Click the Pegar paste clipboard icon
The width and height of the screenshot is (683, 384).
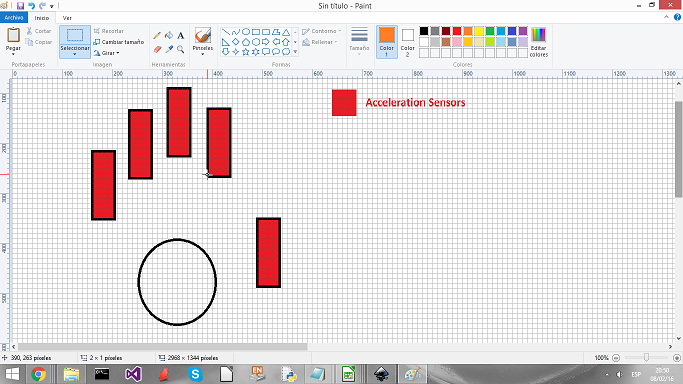(x=13, y=35)
